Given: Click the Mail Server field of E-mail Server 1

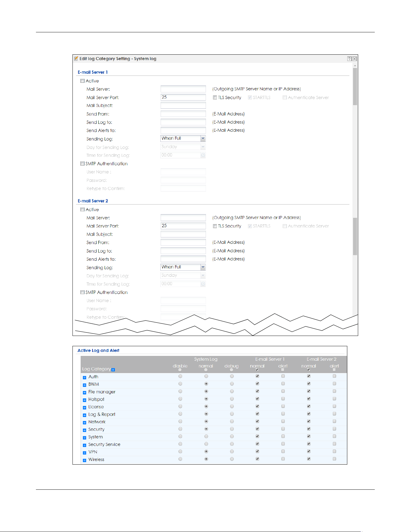Looking at the screenshot, I should pos(183,89).
